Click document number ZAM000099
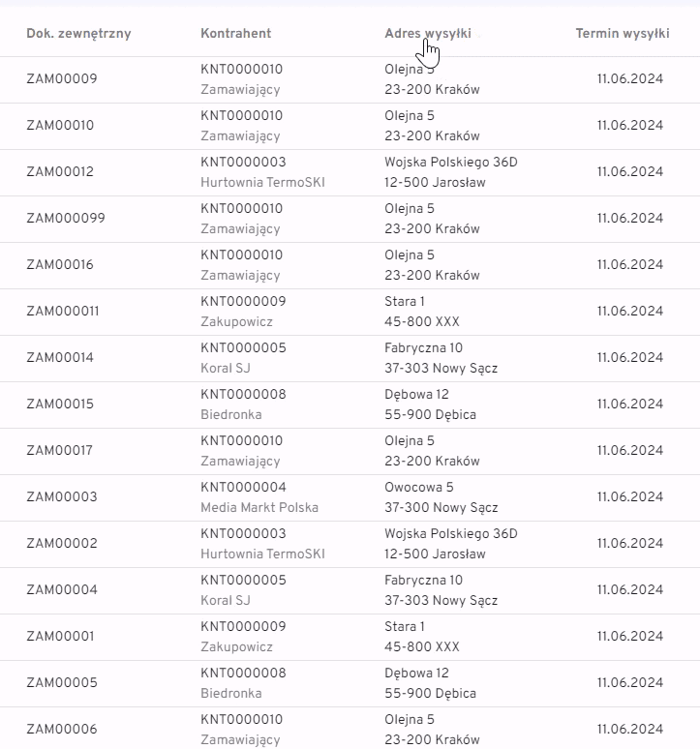Screen dimensions: 700x749 pyautogui.click(x=66, y=219)
